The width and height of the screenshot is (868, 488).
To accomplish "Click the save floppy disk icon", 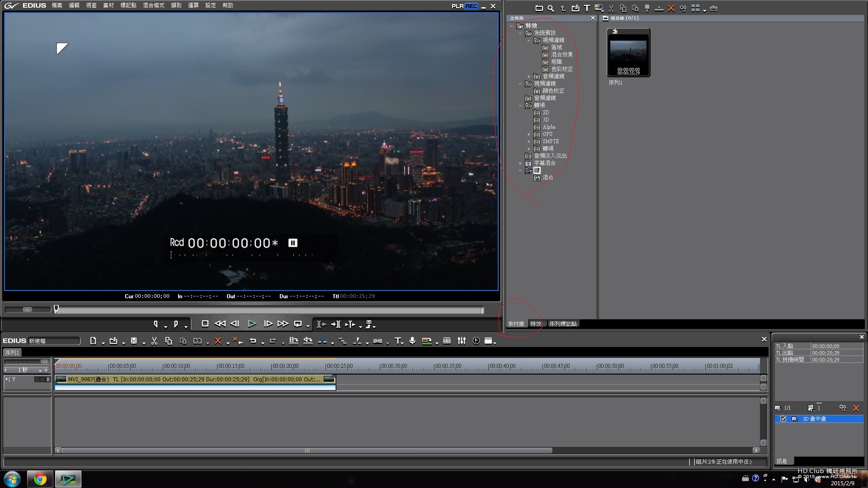I will coord(134,341).
